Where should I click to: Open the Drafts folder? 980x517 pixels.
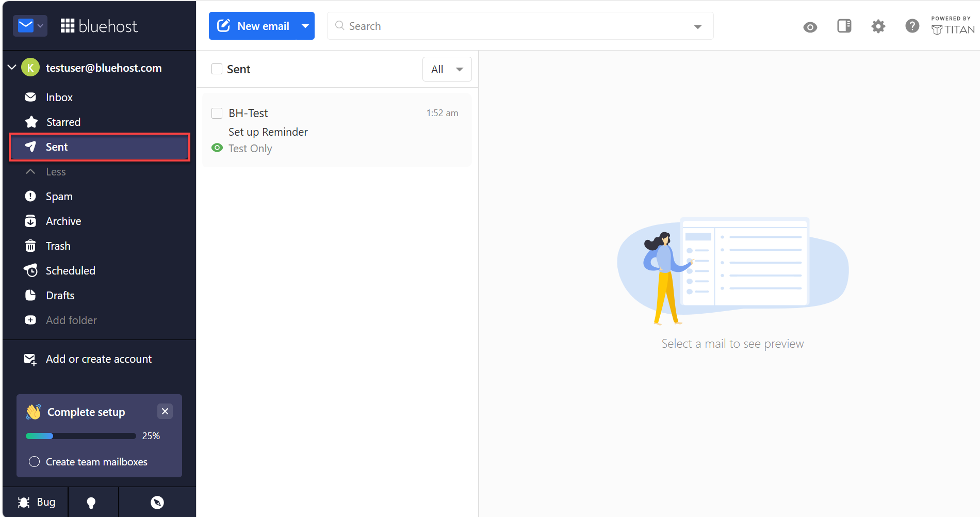click(x=100, y=296)
